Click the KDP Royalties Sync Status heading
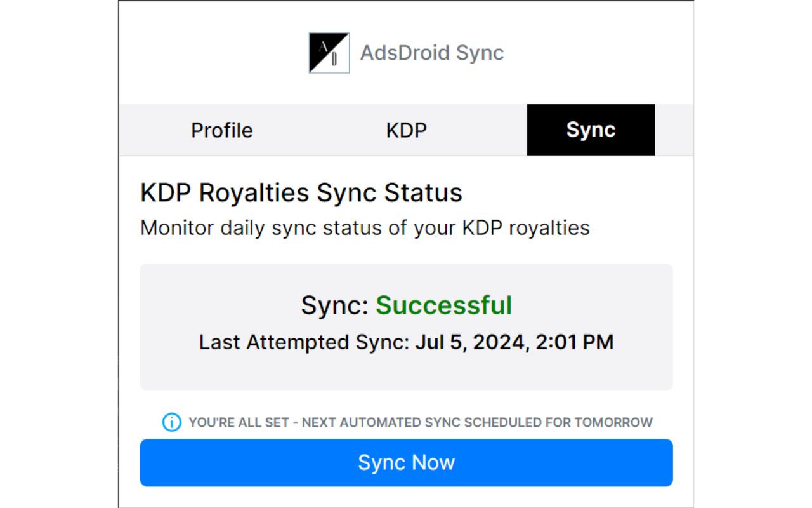Viewport: 812px width, 508px height. pyautogui.click(x=301, y=192)
